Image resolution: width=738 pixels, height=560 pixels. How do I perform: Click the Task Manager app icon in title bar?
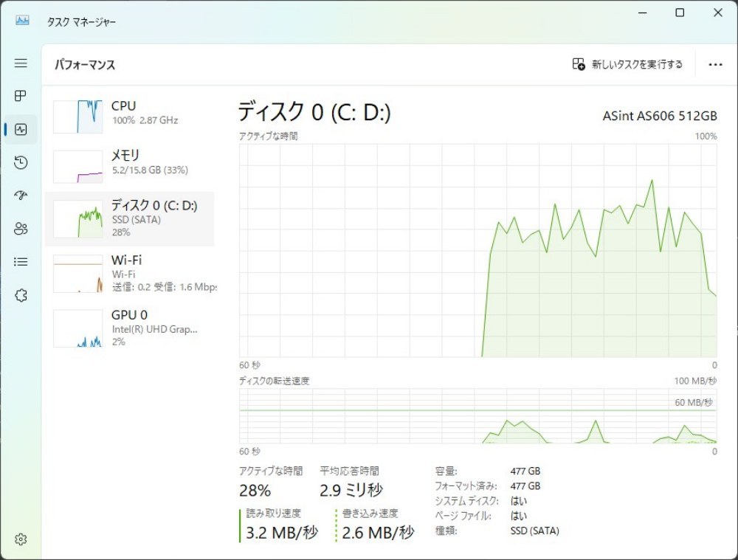(22, 21)
